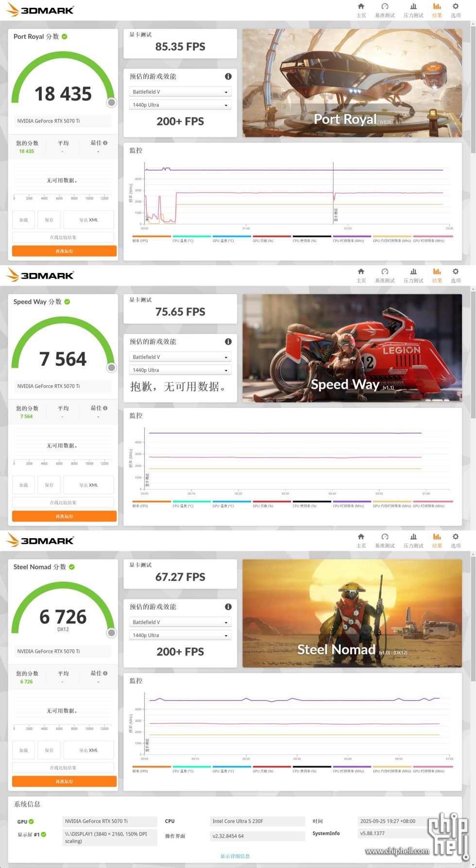Select the 85.35 FPS 显卡测试 value

(x=180, y=47)
